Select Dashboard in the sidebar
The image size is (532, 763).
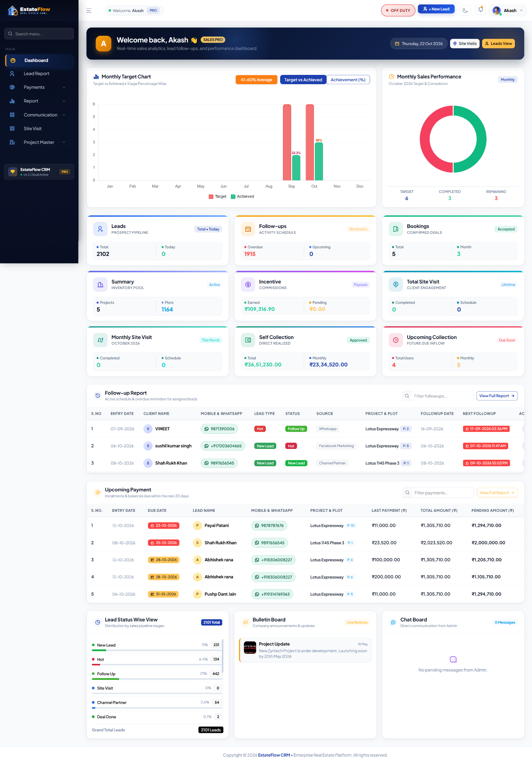pyautogui.click(x=39, y=60)
